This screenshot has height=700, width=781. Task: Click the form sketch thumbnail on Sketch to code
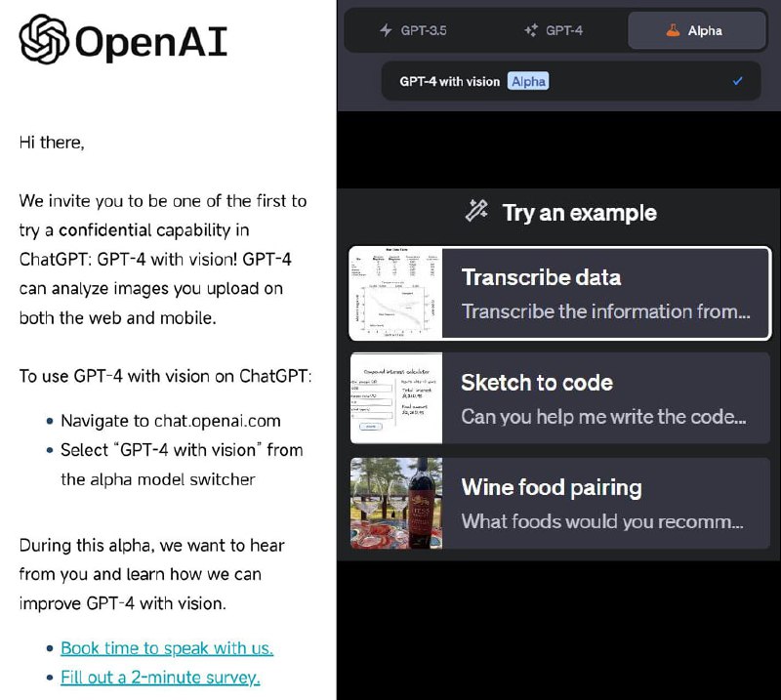click(396, 397)
